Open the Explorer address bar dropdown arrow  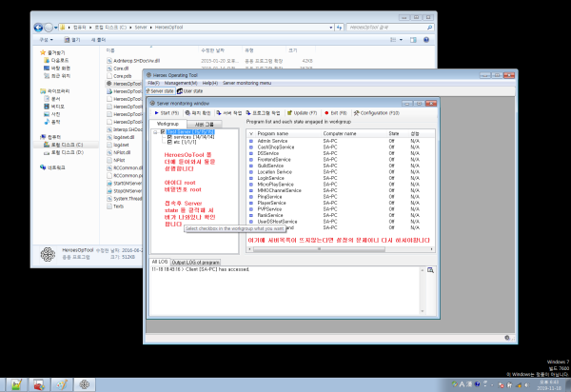pyautogui.click(x=331, y=28)
